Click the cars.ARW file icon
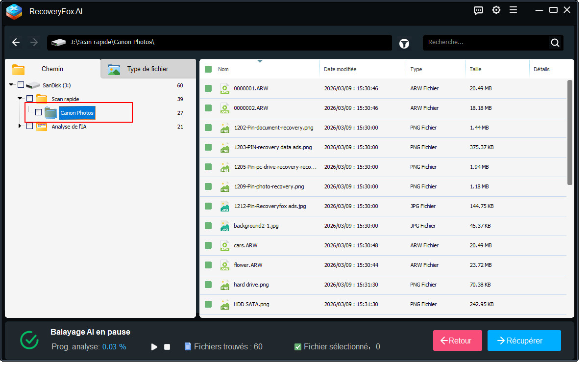588x368 pixels. pyautogui.click(x=224, y=245)
